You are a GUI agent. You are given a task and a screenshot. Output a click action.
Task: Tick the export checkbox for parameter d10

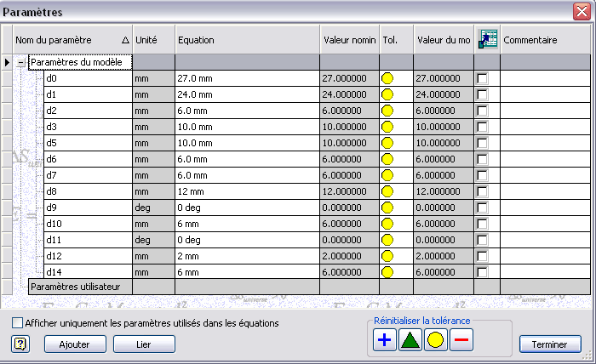coord(483,224)
